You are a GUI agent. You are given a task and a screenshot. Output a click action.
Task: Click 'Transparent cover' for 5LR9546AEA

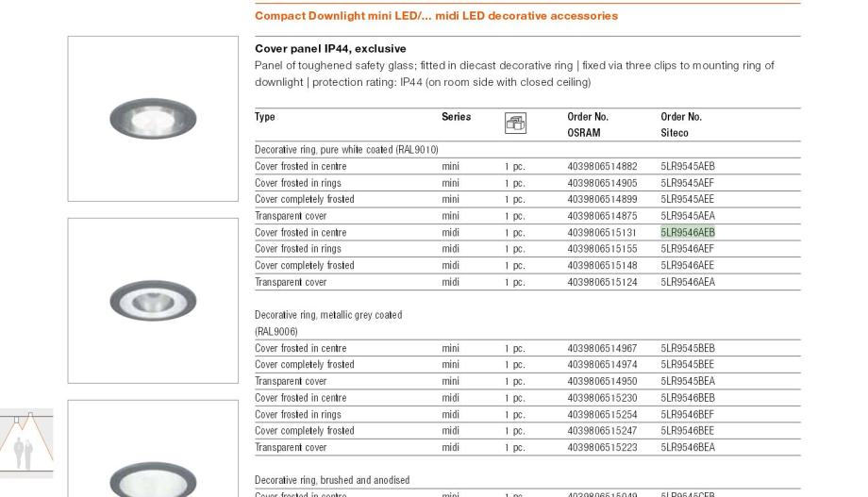[291, 282]
